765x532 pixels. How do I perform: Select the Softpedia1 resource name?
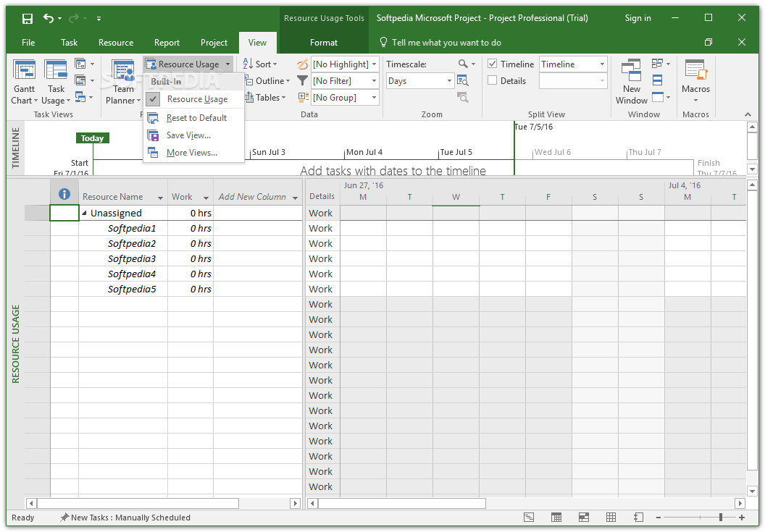[x=132, y=228]
